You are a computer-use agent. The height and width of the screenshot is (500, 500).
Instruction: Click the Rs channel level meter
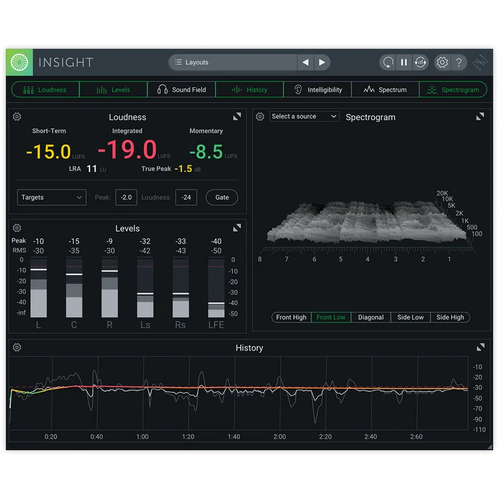181,287
